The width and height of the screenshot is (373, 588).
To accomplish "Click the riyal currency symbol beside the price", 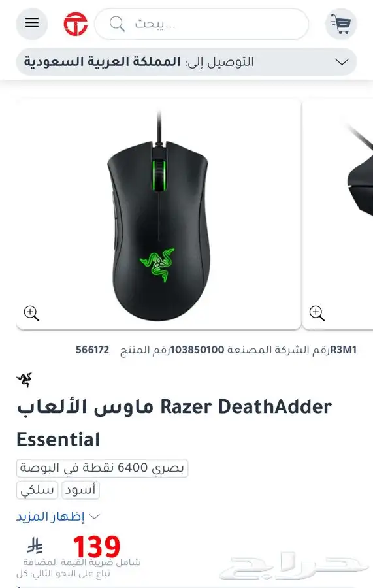I will (x=35, y=546).
